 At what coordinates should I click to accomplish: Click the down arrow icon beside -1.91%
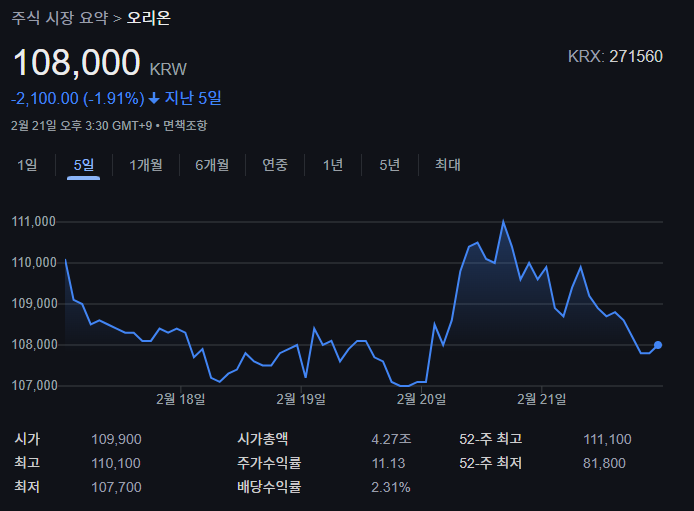(x=154, y=98)
